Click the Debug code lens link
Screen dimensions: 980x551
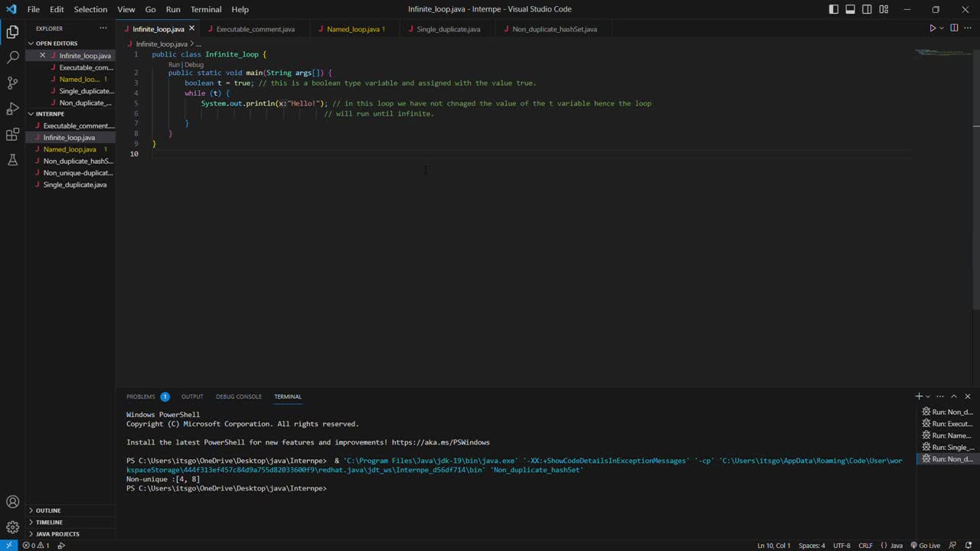194,65
